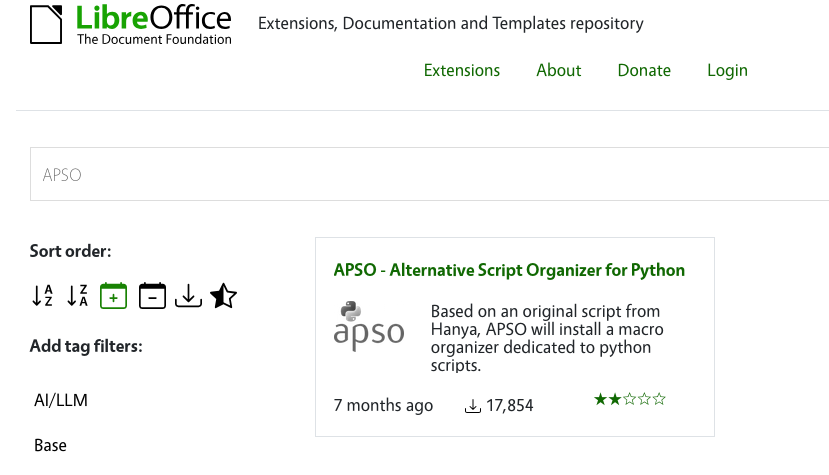Add the AI/LLM tag filter
The width and height of the screenshot is (829, 475).
coord(61,400)
